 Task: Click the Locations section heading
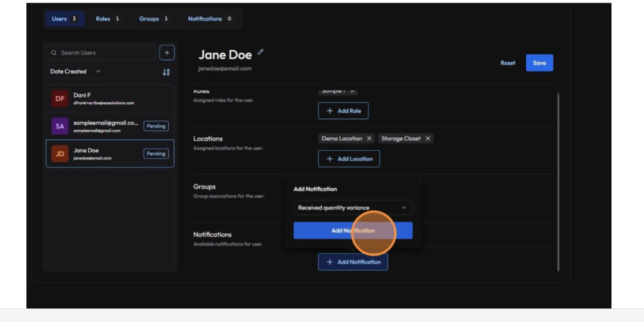(208, 139)
